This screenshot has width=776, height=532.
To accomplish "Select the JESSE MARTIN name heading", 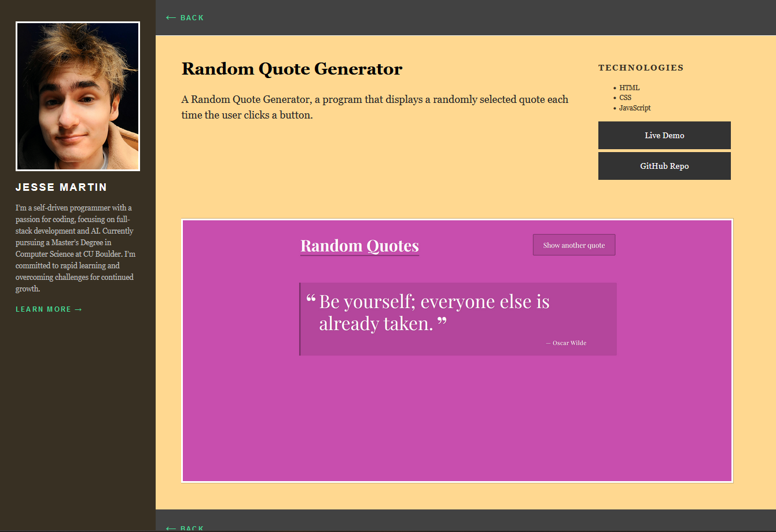I will click(61, 187).
